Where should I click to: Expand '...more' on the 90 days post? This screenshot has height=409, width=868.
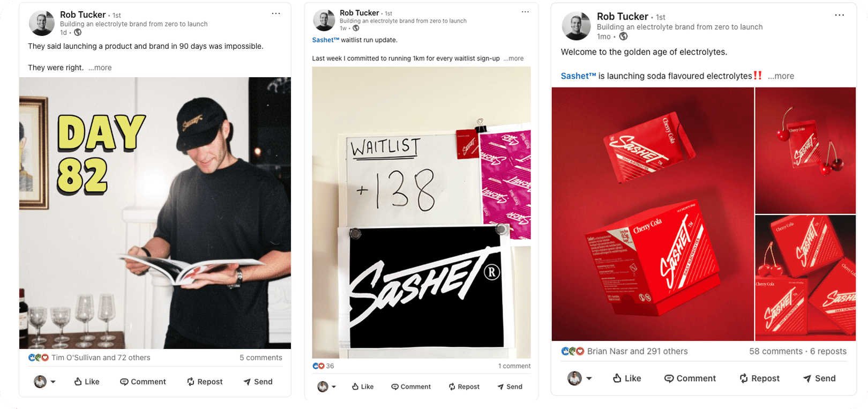point(100,68)
